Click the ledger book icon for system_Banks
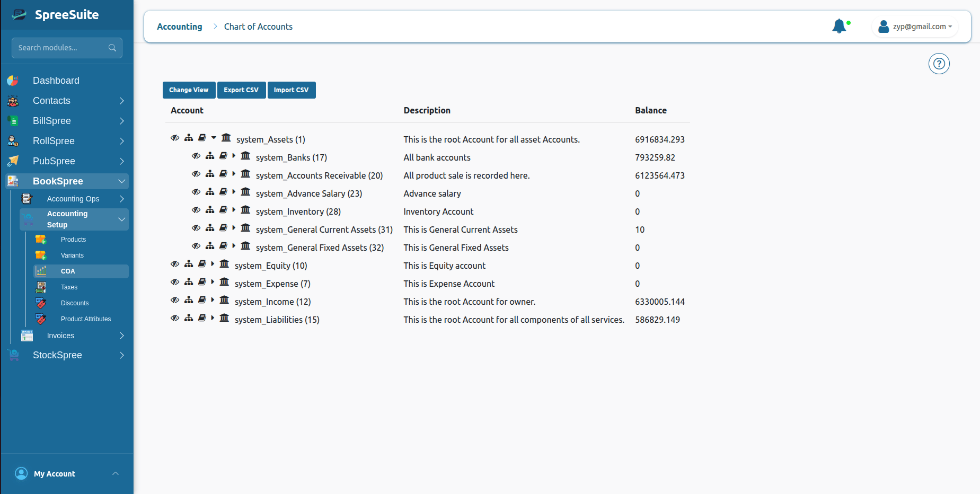The height and width of the screenshot is (494, 980). coord(223,156)
